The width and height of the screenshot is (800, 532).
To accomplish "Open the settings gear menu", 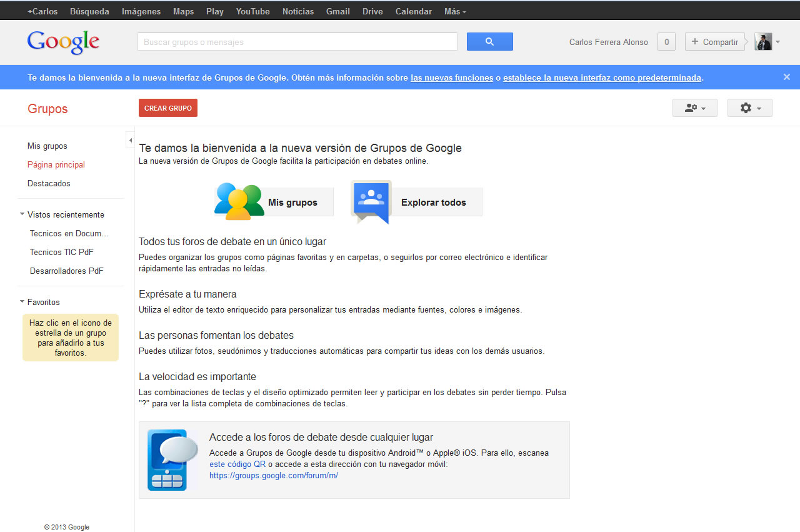I will (750, 108).
